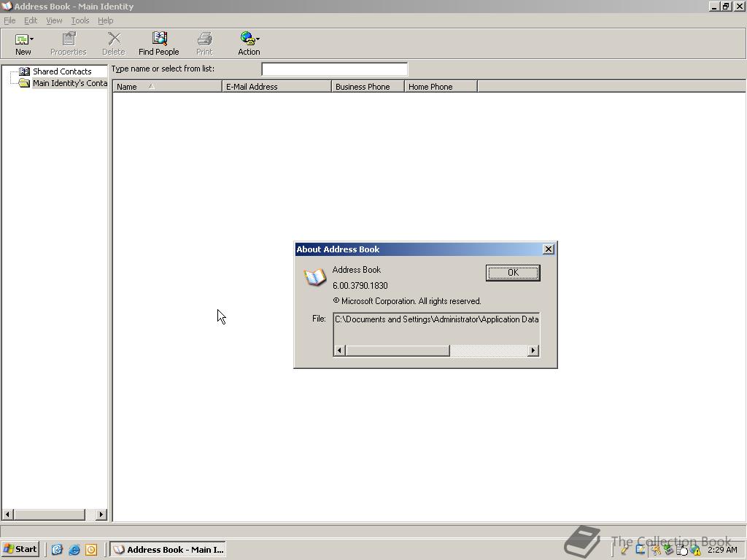The width and height of the screenshot is (747, 560).
Task: Open the Help menu
Action: click(x=105, y=20)
